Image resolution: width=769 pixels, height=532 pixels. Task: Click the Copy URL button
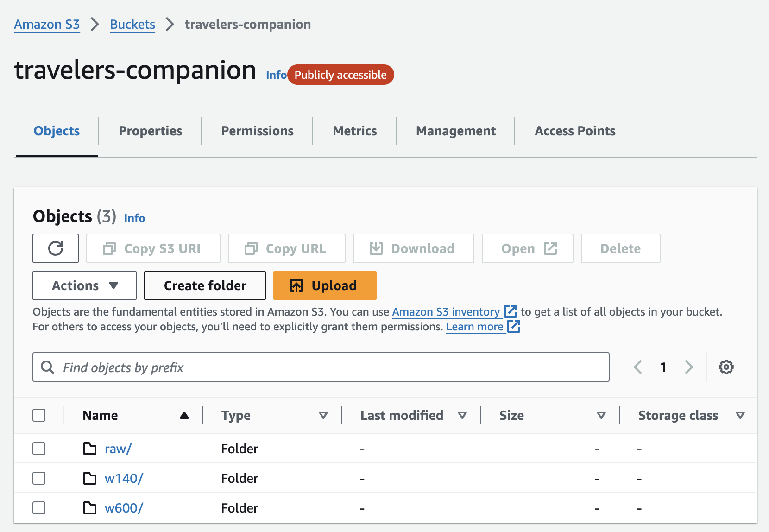(287, 248)
